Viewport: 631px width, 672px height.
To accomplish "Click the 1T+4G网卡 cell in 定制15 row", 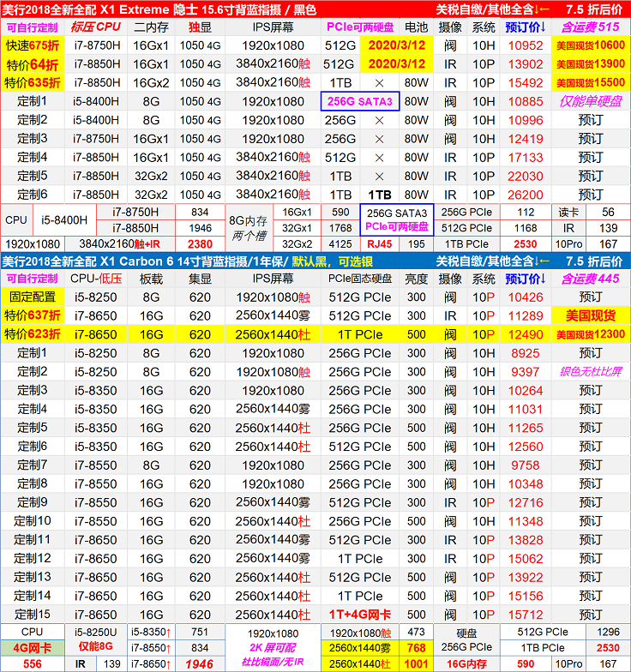I will click(x=360, y=614).
